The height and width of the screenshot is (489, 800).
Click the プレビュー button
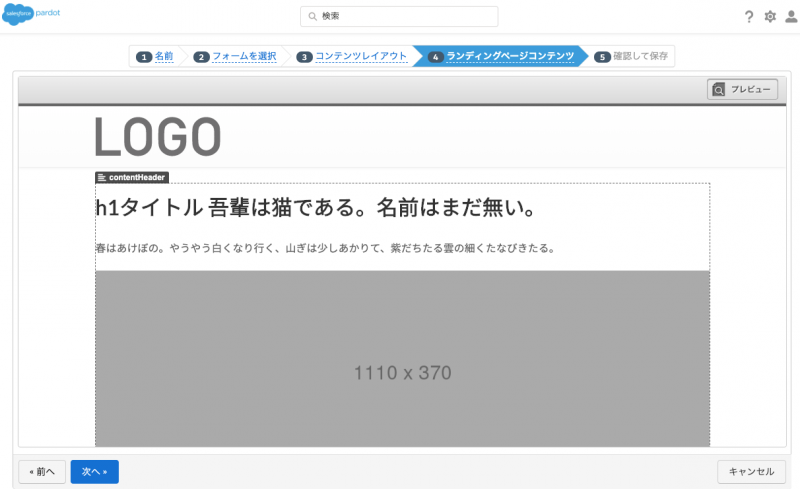[742, 89]
